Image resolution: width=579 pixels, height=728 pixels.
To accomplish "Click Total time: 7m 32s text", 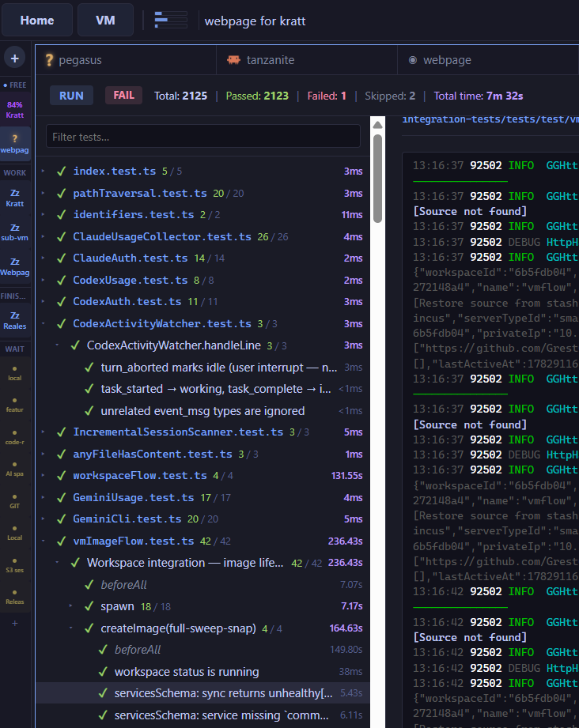I will (479, 96).
